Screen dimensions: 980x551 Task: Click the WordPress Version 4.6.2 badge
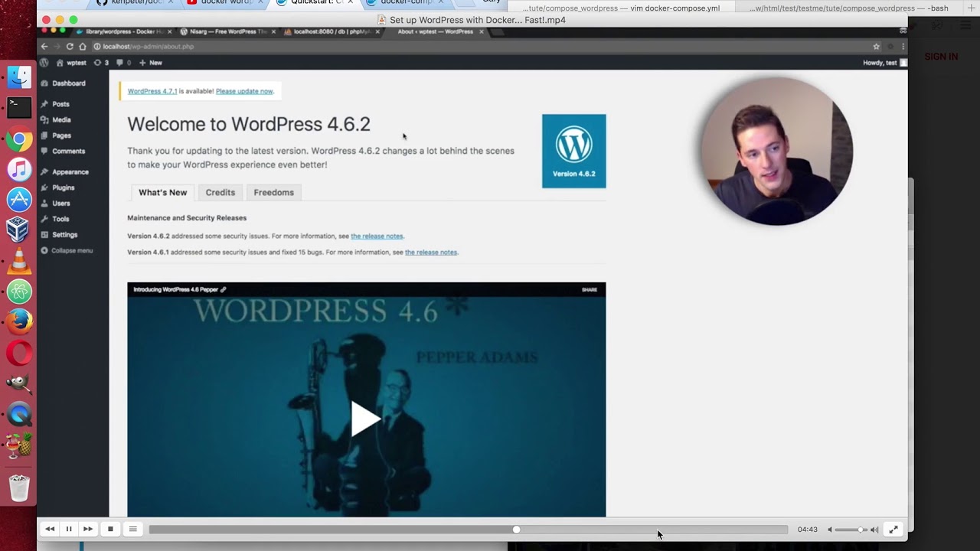pyautogui.click(x=573, y=151)
